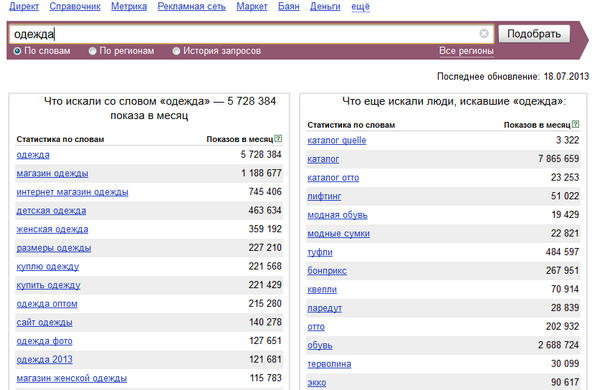Click the value 484 597 for туфли
The image size is (600, 390).
click(562, 252)
